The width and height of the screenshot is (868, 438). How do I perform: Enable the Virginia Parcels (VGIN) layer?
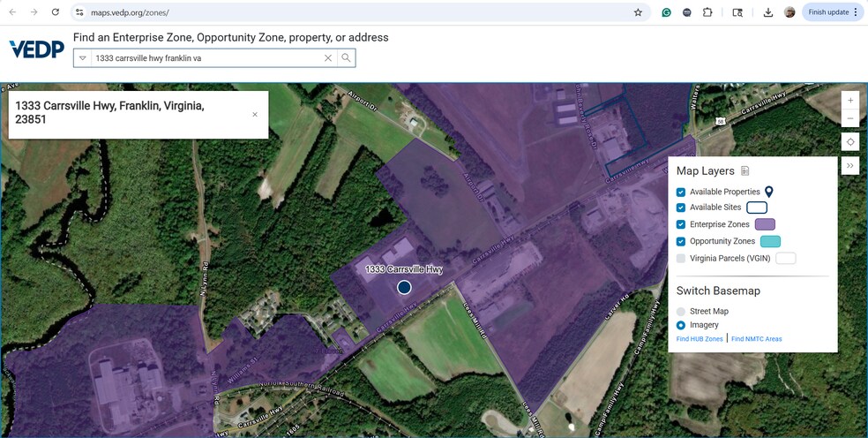pyautogui.click(x=681, y=258)
